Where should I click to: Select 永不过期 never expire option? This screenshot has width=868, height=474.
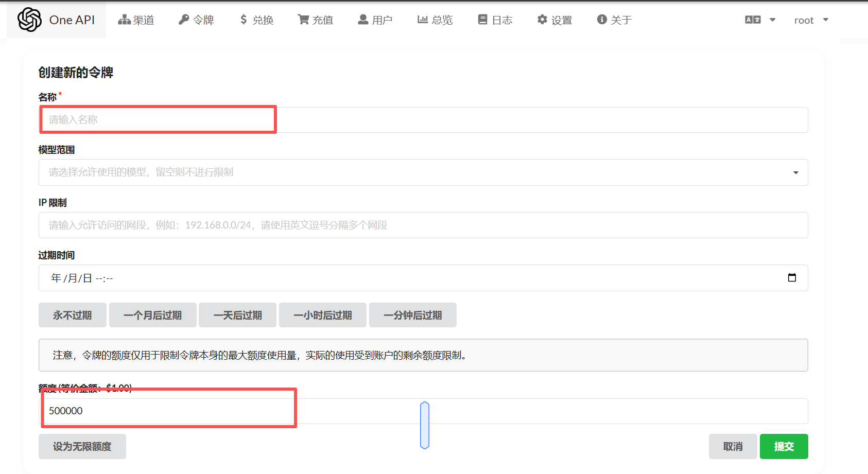coord(72,314)
